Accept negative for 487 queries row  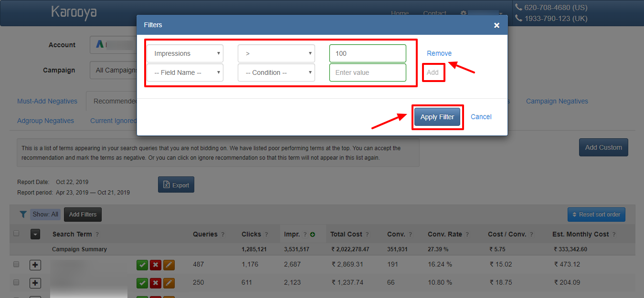coord(142,265)
